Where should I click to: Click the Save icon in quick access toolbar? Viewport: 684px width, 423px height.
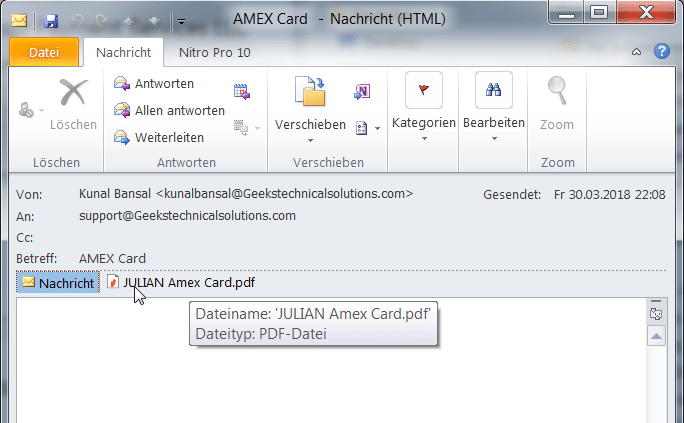coord(51,20)
